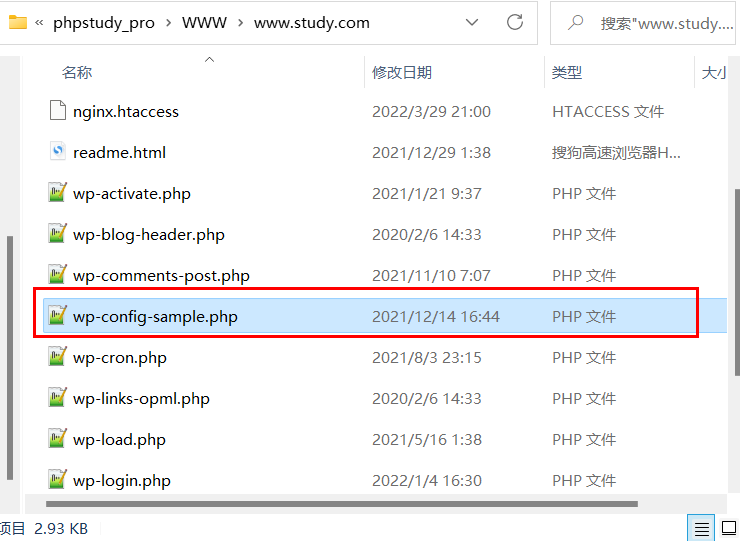Click the folder icon in address bar
740x541 pixels.
[x=18, y=22]
